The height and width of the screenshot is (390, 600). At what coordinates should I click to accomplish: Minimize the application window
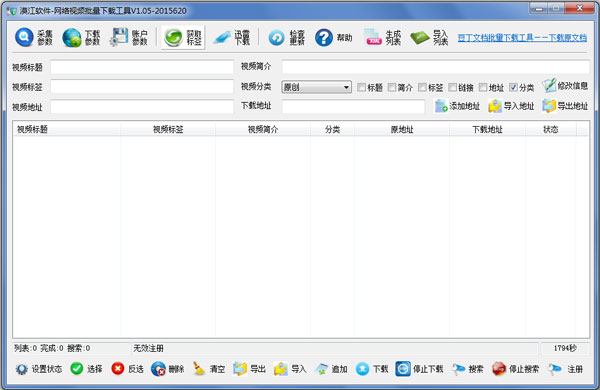point(539,8)
